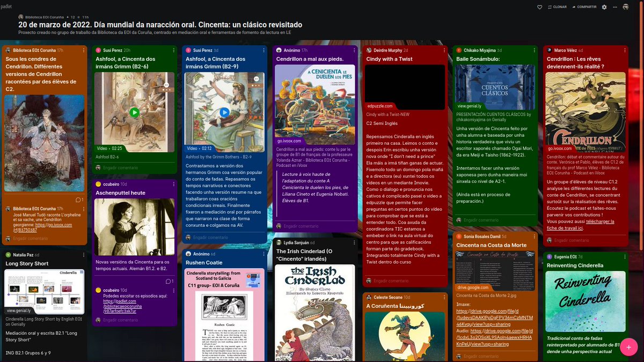
Task: Click the heart like icon in header
Action: tap(539, 7)
